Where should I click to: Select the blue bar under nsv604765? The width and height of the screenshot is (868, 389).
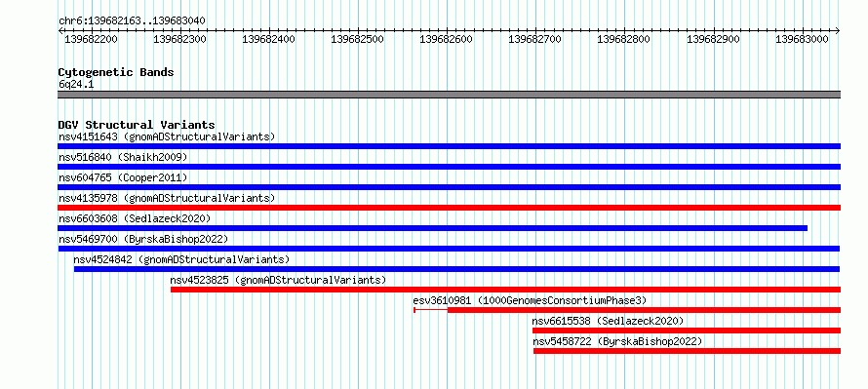449,187
